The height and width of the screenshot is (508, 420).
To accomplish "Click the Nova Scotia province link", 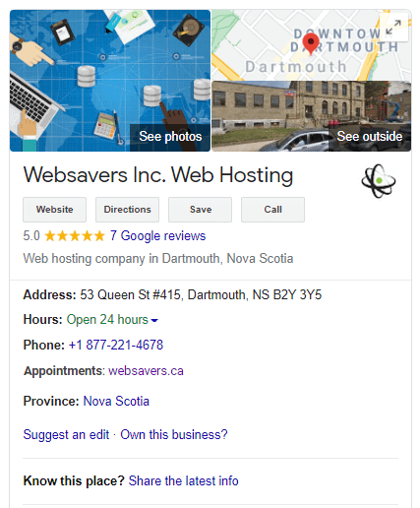I will click(116, 402).
